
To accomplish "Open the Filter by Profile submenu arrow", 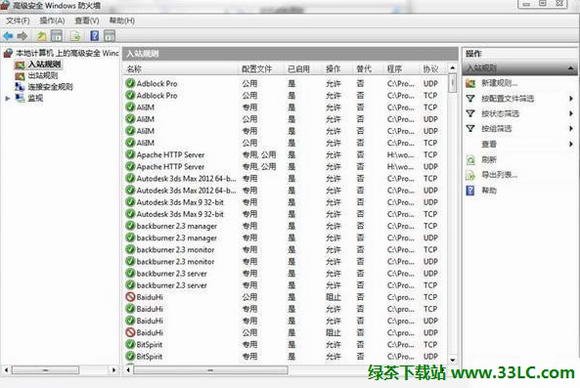I will click(571, 98).
